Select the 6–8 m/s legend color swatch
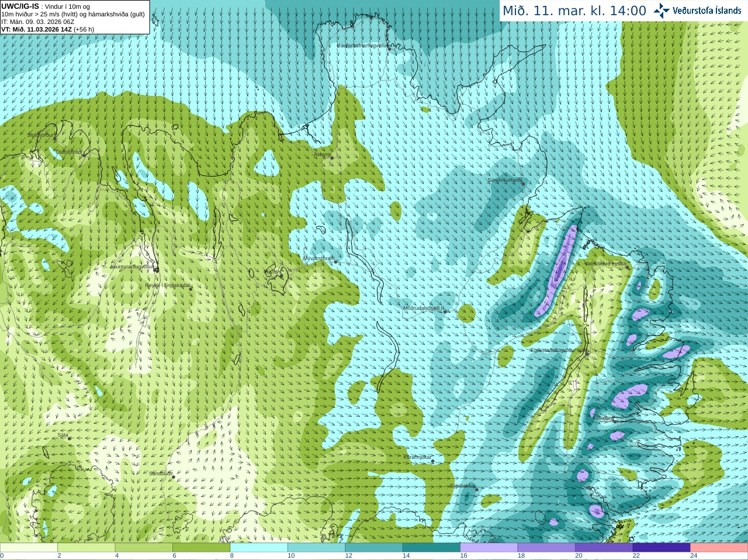 (202, 548)
